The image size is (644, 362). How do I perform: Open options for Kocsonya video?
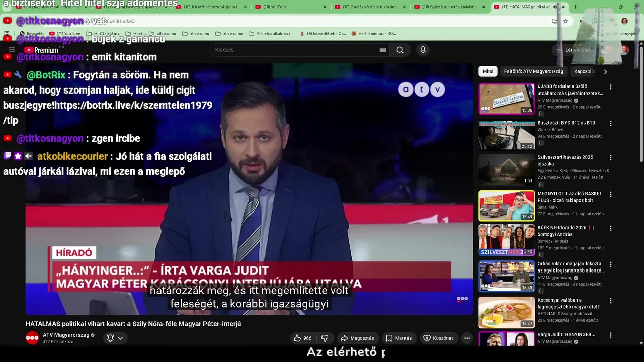[611, 301]
